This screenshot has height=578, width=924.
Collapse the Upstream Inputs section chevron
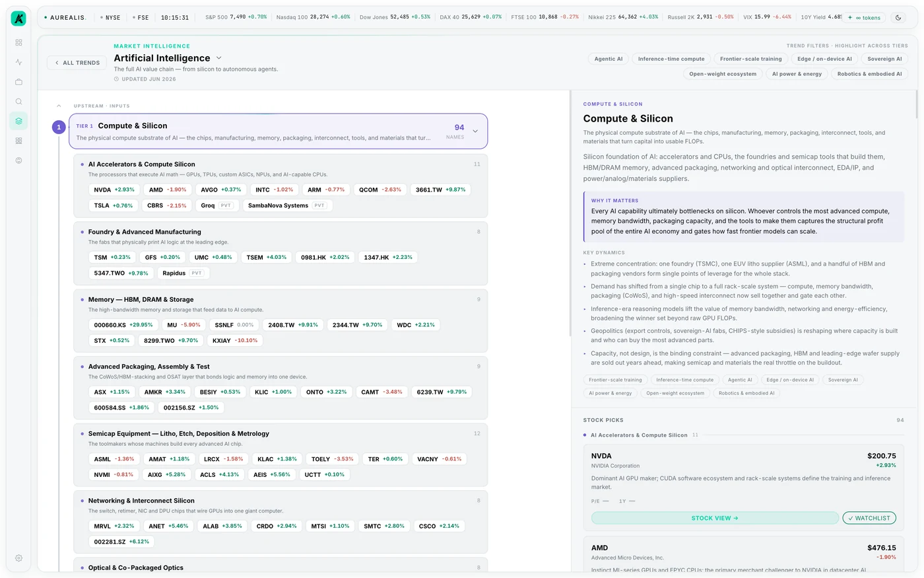[x=59, y=106]
